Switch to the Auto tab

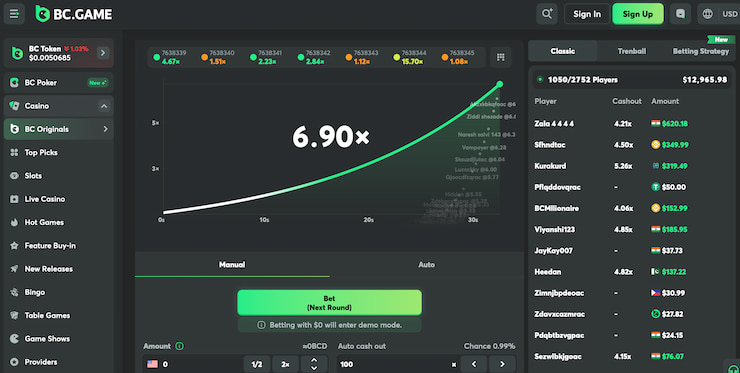point(426,264)
